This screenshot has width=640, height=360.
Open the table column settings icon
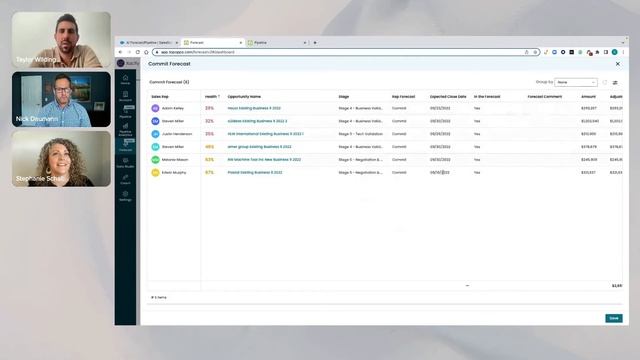(x=615, y=82)
